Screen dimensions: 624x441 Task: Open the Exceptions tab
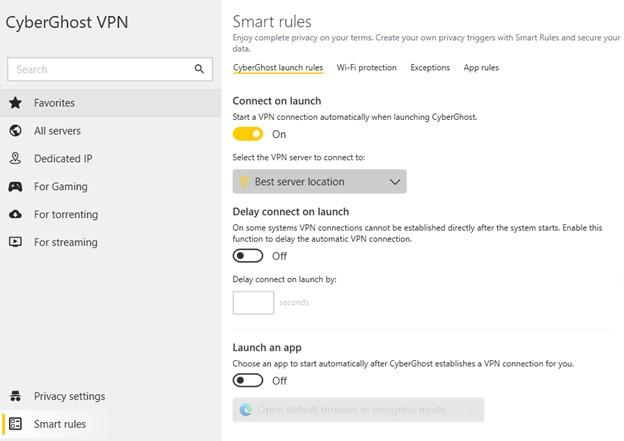click(430, 68)
